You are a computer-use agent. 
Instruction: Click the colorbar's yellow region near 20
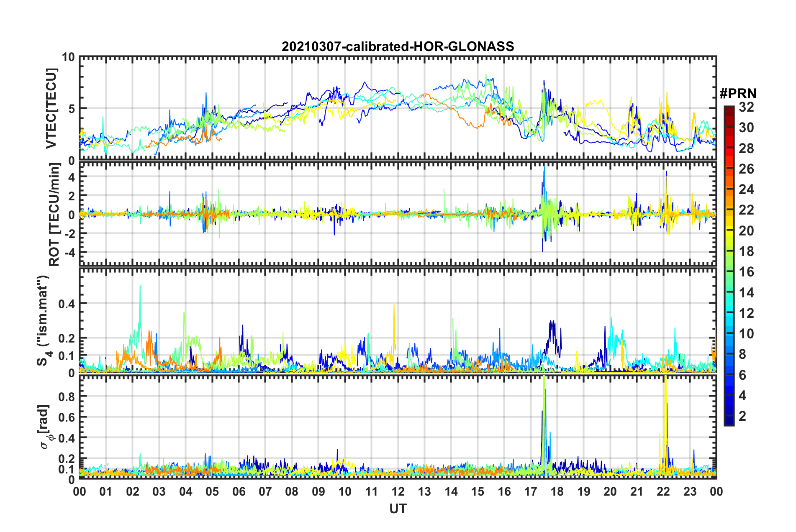(729, 230)
